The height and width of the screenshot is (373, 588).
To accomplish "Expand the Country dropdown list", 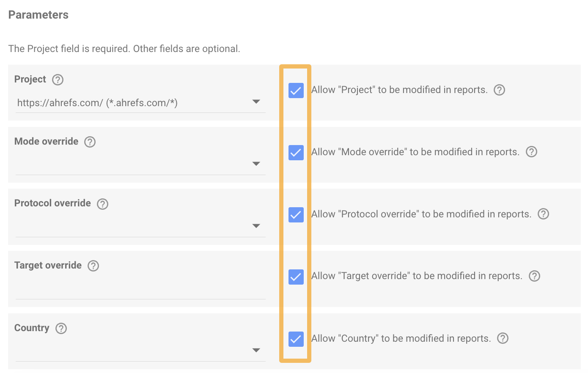I will tap(140, 351).
